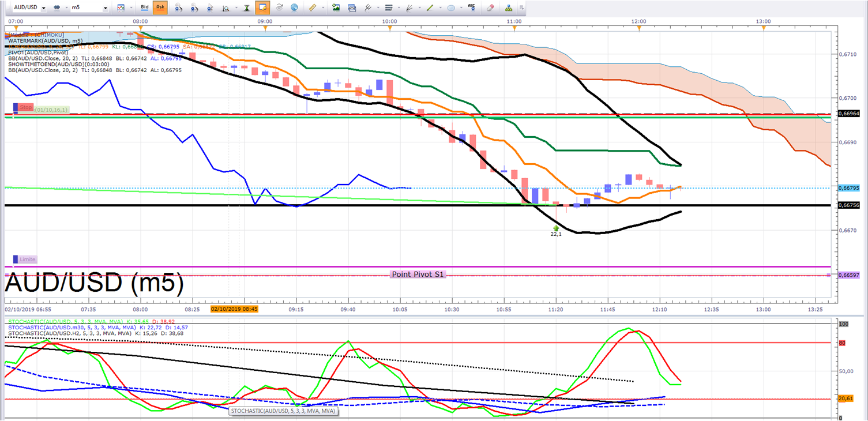Click the blue STOCHASTIC m30 indicator label
868x421 pixels.
pos(98,327)
